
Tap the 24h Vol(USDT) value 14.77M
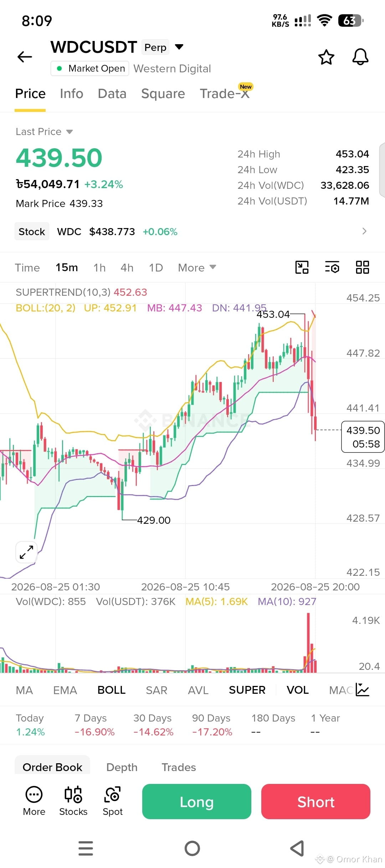pyautogui.click(x=351, y=201)
